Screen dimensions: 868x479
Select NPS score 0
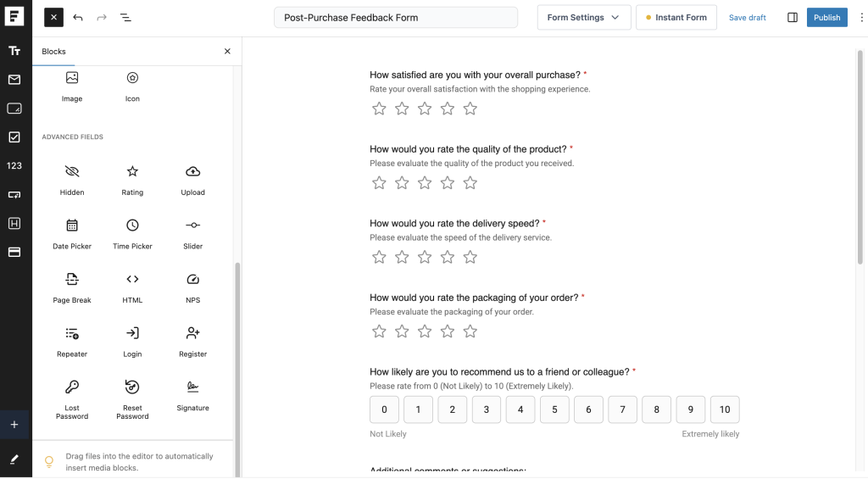[x=384, y=409]
